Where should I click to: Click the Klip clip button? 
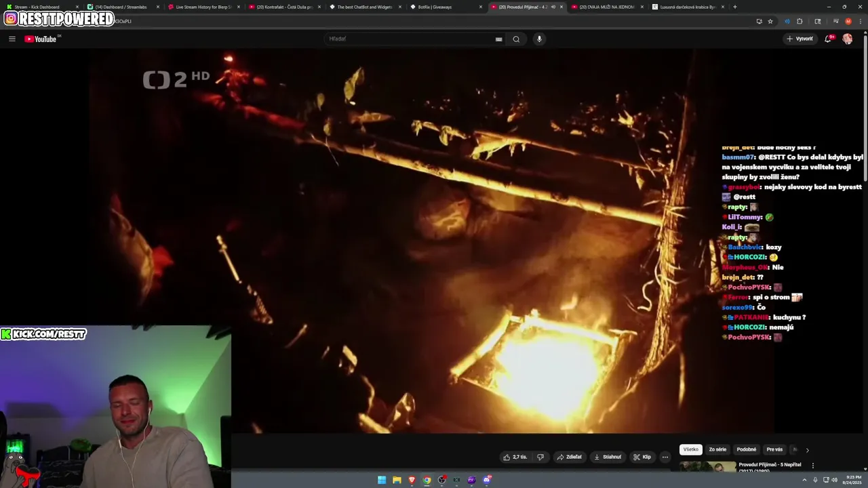(642, 457)
